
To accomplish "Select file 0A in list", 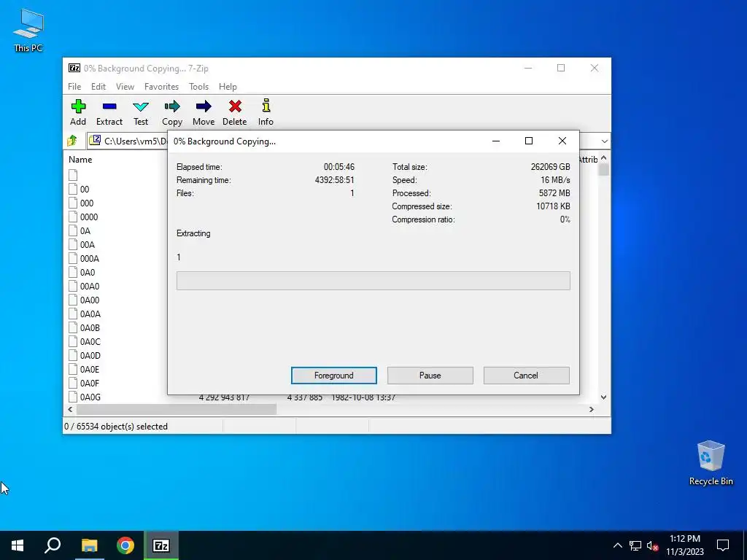I will coord(85,230).
